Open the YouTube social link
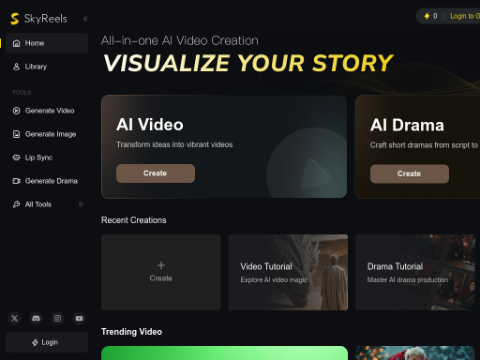The image size is (480, 360). 79,318
